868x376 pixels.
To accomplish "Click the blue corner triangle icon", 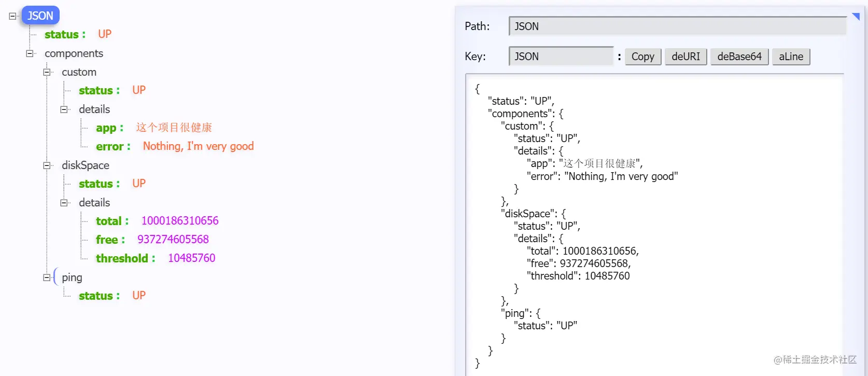I will pyautogui.click(x=856, y=16).
